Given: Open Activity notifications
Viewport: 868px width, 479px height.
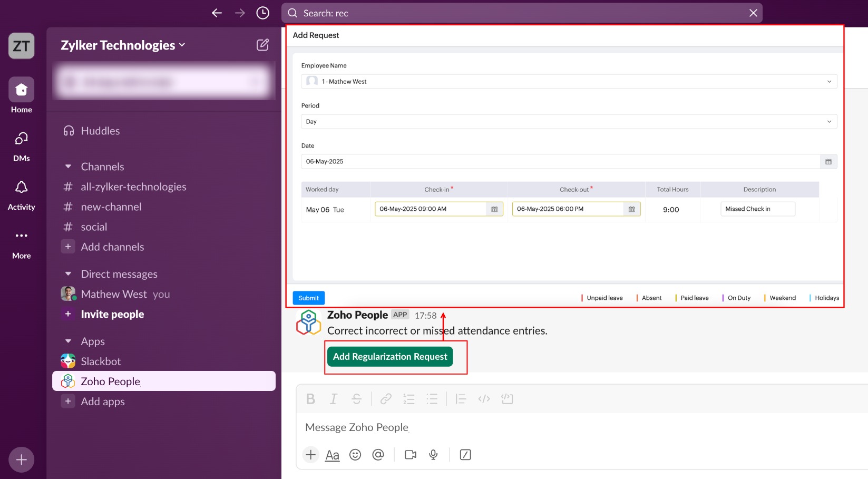Looking at the screenshot, I should pos(22,195).
